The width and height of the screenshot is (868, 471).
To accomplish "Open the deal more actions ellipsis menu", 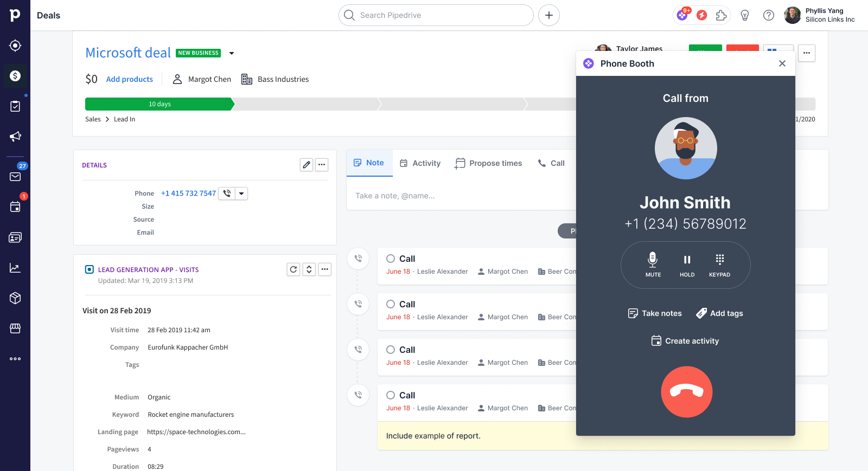I will (807, 53).
